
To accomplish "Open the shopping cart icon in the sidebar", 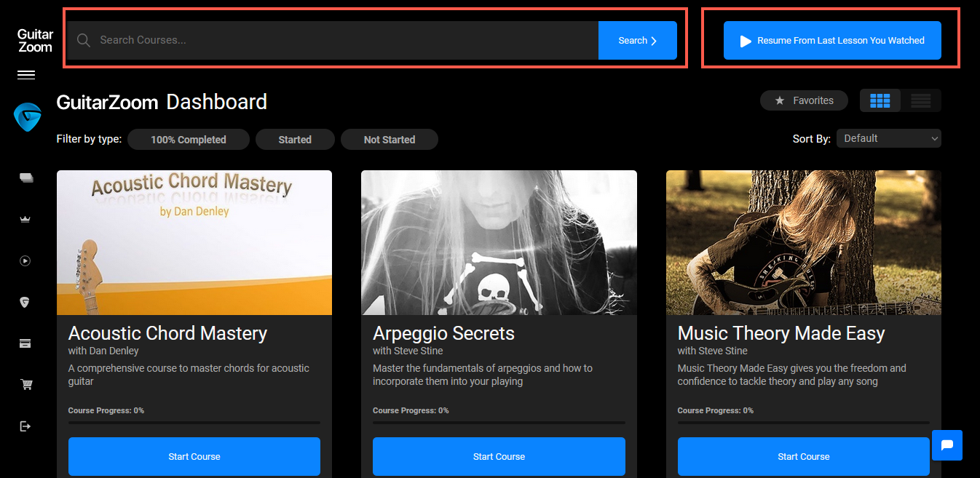I will coord(26,385).
